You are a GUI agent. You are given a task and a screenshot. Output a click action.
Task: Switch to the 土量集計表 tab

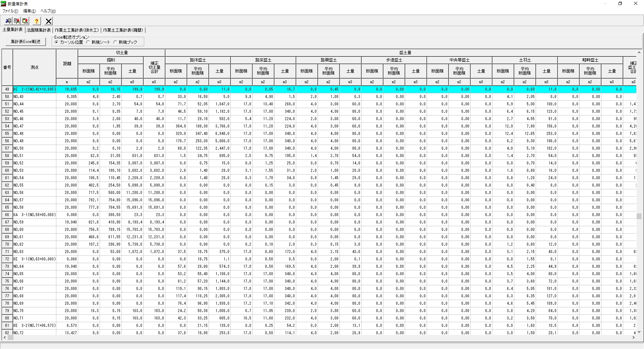click(x=13, y=30)
